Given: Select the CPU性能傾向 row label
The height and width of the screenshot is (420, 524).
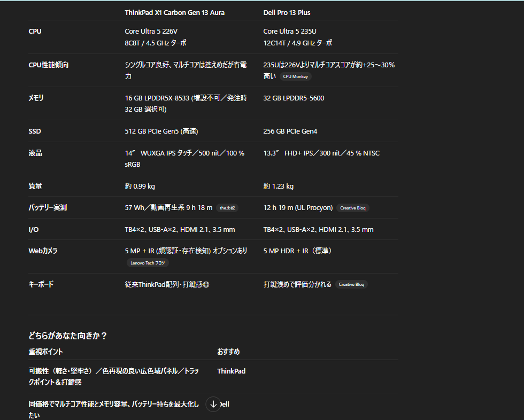Looking at the screenshot, I should click(x=48, y=65).
